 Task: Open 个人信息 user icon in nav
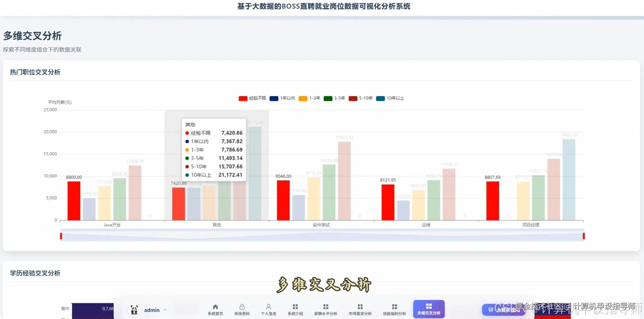click(x=269, y=307)
